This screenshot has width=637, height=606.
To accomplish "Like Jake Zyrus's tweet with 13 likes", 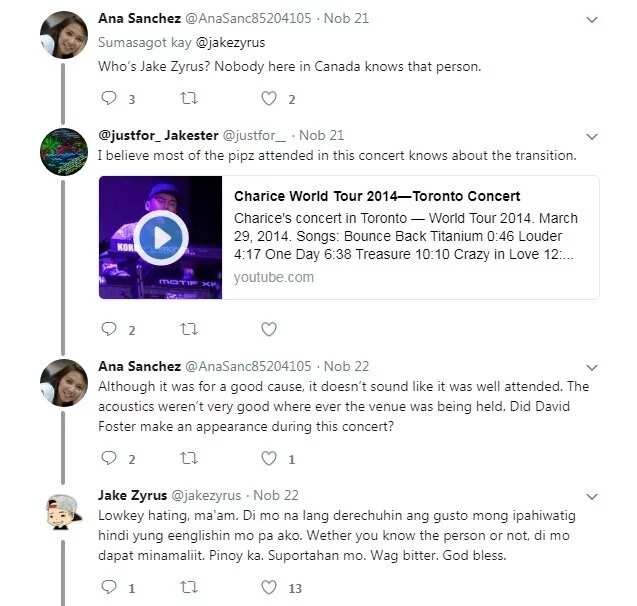I will 269,587.
